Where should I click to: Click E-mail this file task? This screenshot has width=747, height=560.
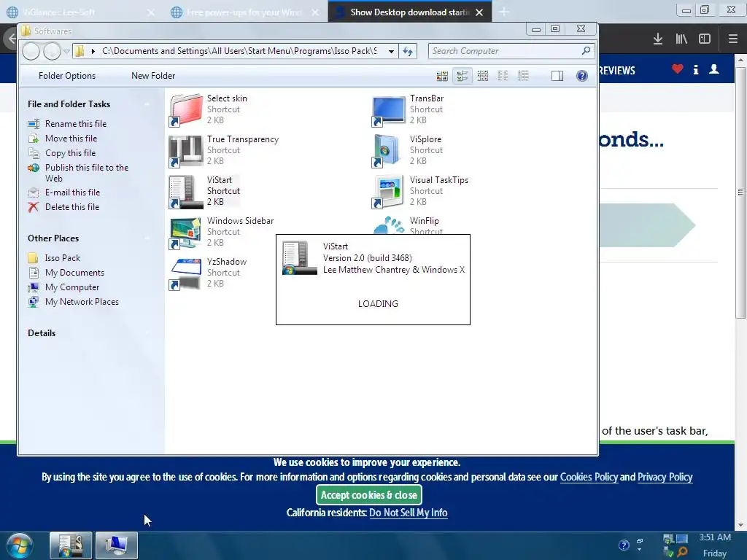[72, 192]
